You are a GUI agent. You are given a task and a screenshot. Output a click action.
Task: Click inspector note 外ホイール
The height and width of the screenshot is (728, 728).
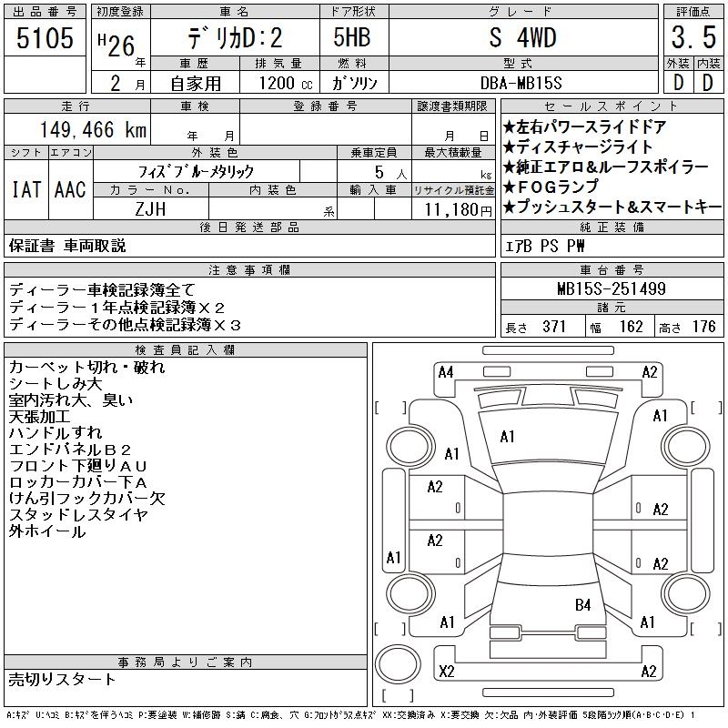(x=47, y=531)
